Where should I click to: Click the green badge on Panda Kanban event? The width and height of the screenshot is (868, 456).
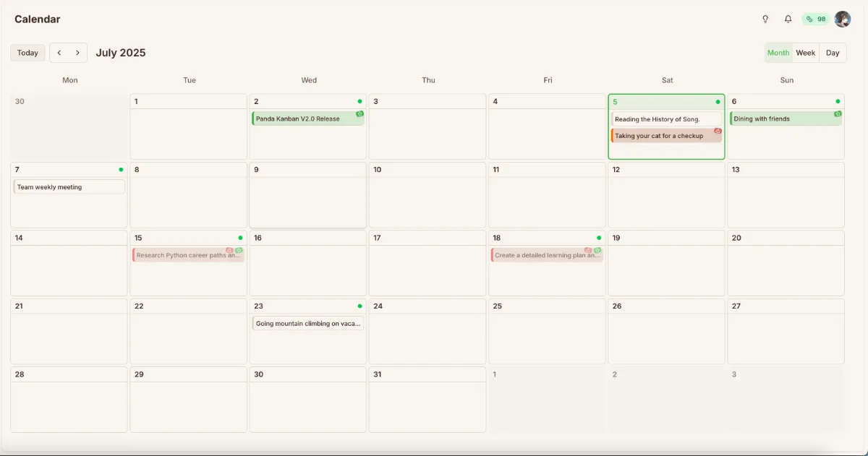pos(360,114)
